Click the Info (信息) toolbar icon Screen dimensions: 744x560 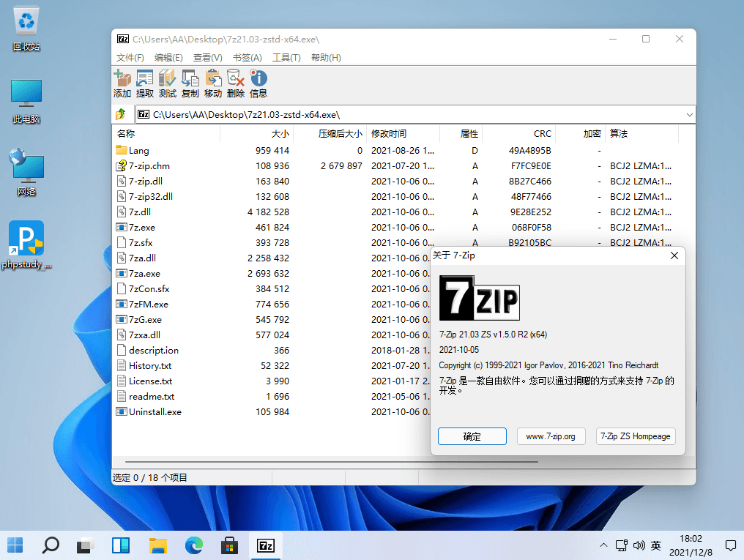click(x=258, y=83)
